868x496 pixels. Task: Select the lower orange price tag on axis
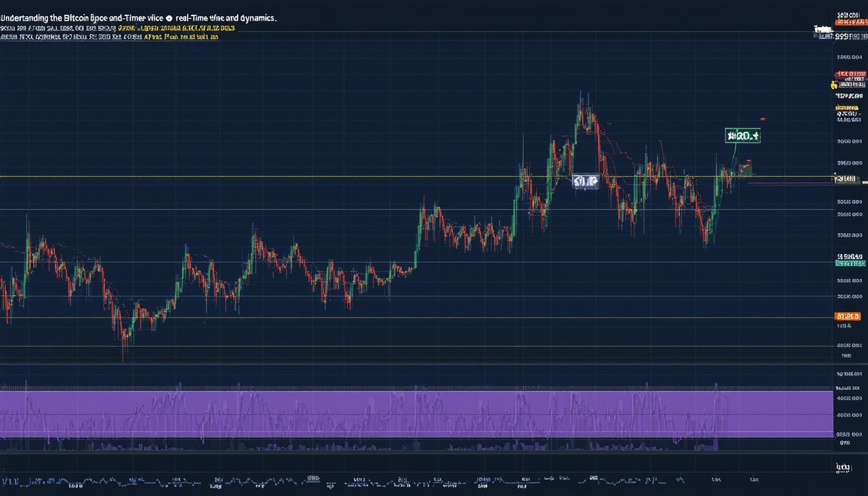[x=847, y=316]
